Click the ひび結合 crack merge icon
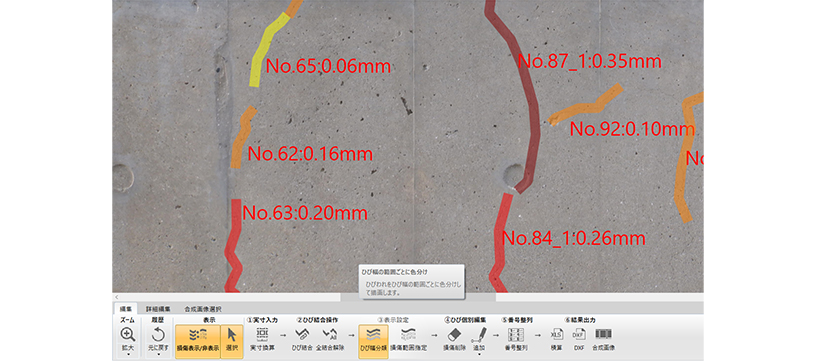Screen dimensions: 816x361 (x=302, y=334)
